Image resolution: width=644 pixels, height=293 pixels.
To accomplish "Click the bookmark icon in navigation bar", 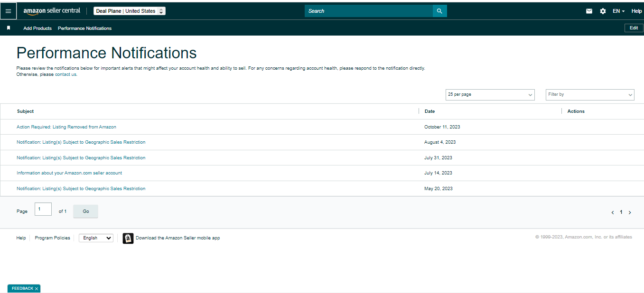I will [x=9, y=28].
